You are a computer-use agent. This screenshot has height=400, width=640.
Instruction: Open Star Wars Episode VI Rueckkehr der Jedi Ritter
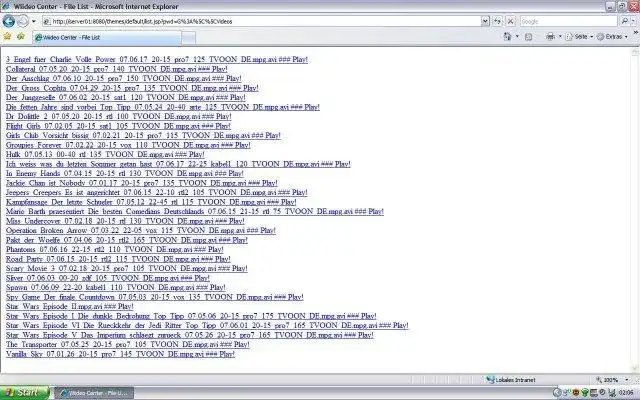[x=207, y=325]
